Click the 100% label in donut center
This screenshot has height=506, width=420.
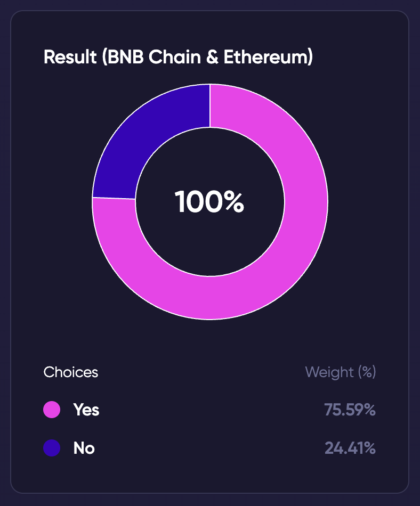(209, 202)
